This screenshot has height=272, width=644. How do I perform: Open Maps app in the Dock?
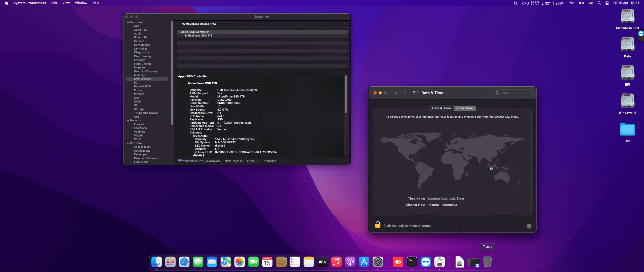(226, 262)
